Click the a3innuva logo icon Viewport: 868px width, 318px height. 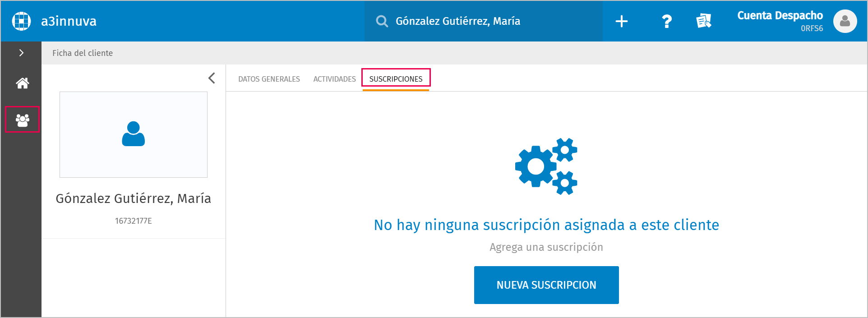(x=21, y=21)
